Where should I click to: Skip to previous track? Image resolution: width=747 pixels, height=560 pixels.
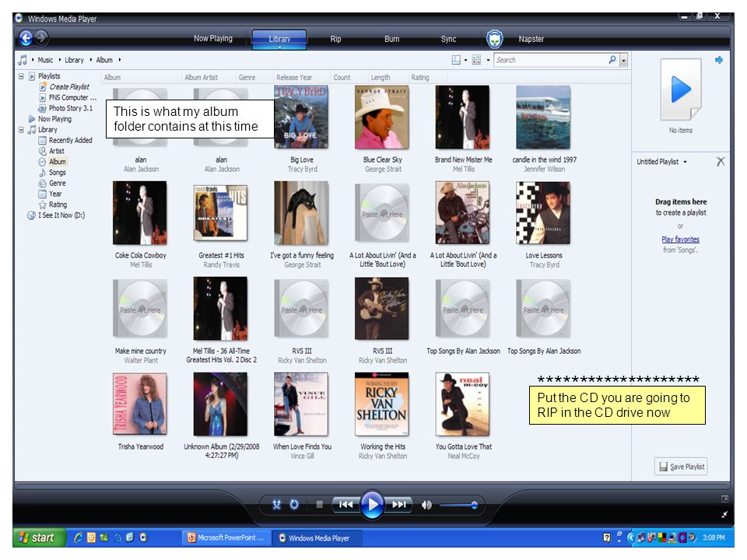click(x=345, y=505)
